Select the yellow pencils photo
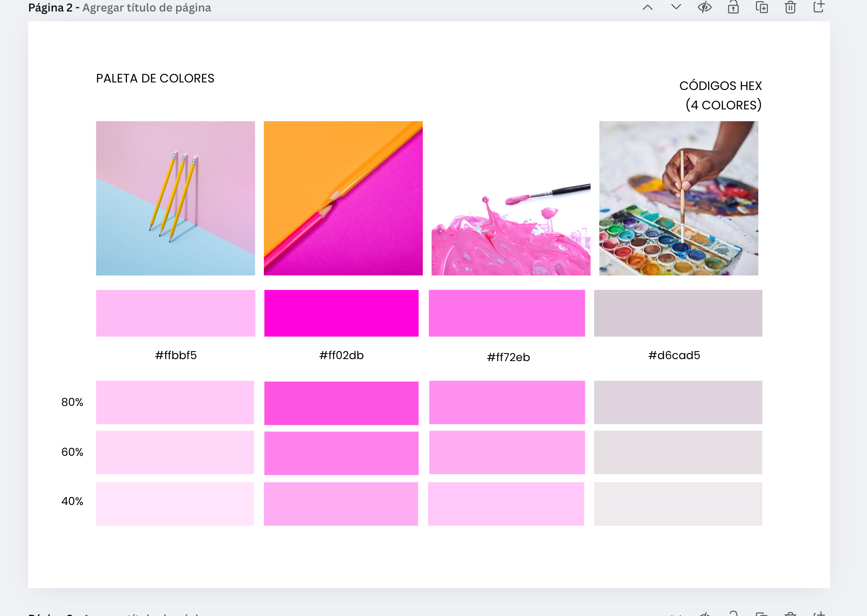Image resolution: width=867 pixels, height=616 pixels. point(175,198)
